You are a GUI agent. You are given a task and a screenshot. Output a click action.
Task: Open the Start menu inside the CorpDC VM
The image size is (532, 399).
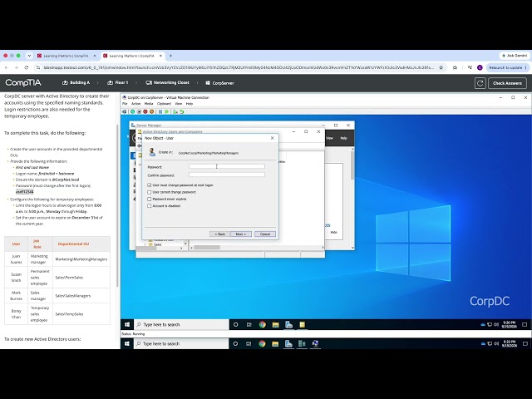pyautogui.click(x=127, y=325)
